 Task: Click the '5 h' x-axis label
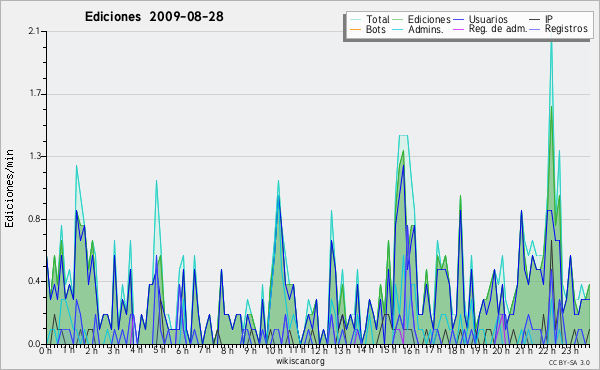[159, 350]
